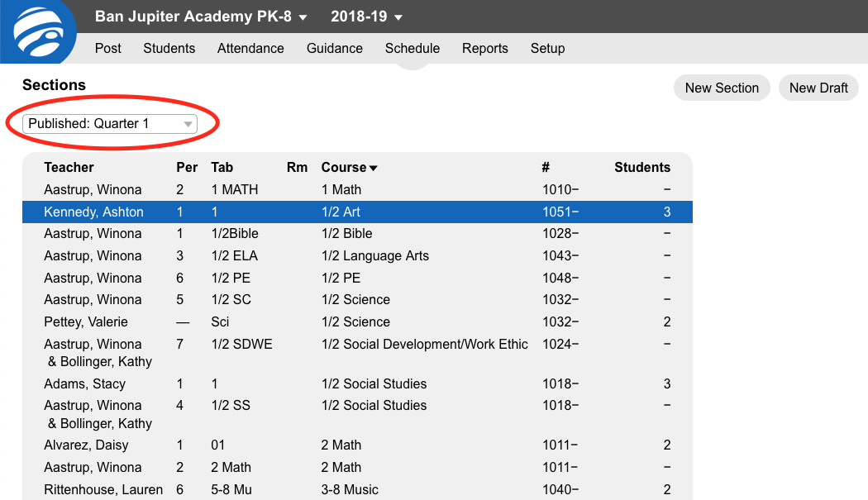
Task: Select the 1 Math course cell
Action: coord(341,190)
